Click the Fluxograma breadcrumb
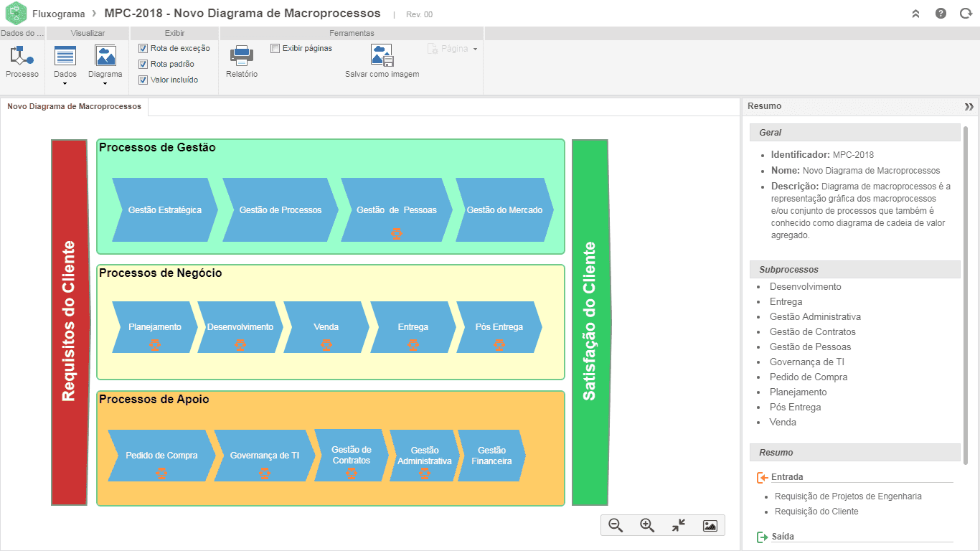The width and height of the screenshot is (980, 551). coord(58,14)
